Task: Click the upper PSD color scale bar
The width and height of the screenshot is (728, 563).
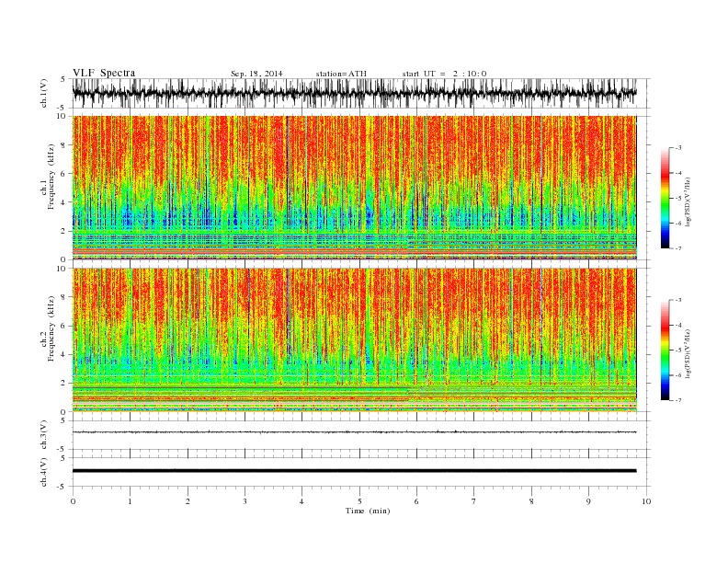Action: click(665, 199)
